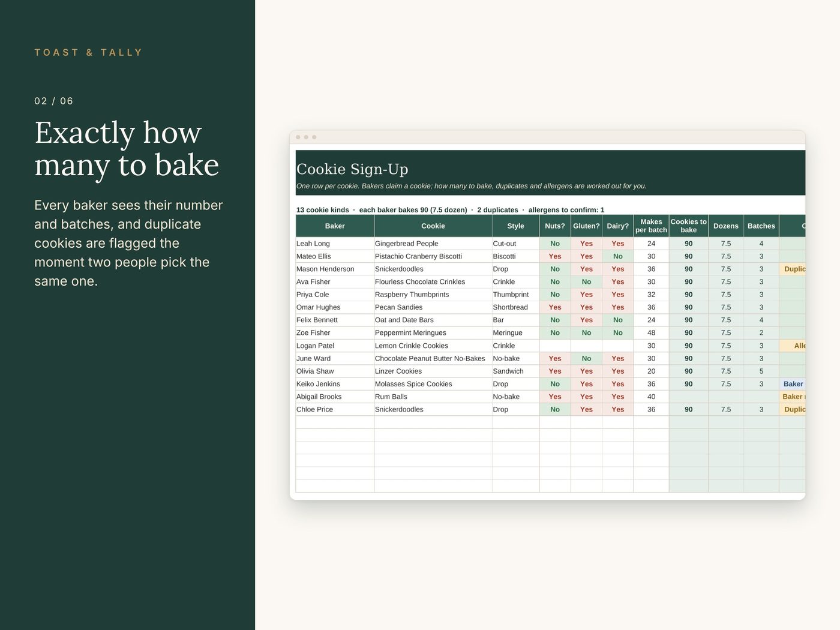Select the 13 cookie kinds summary line
Image resolution: width=840 pixels, height=630 pixels.
[x=451, y=210]
